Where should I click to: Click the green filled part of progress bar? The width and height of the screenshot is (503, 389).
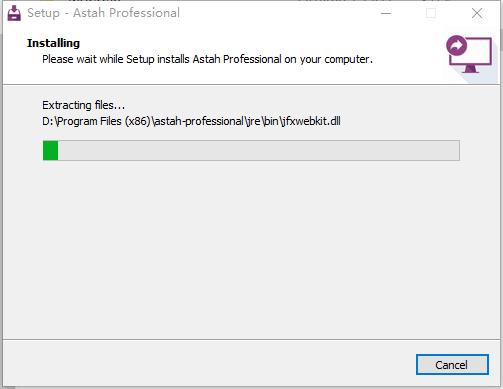click(51, 150)
